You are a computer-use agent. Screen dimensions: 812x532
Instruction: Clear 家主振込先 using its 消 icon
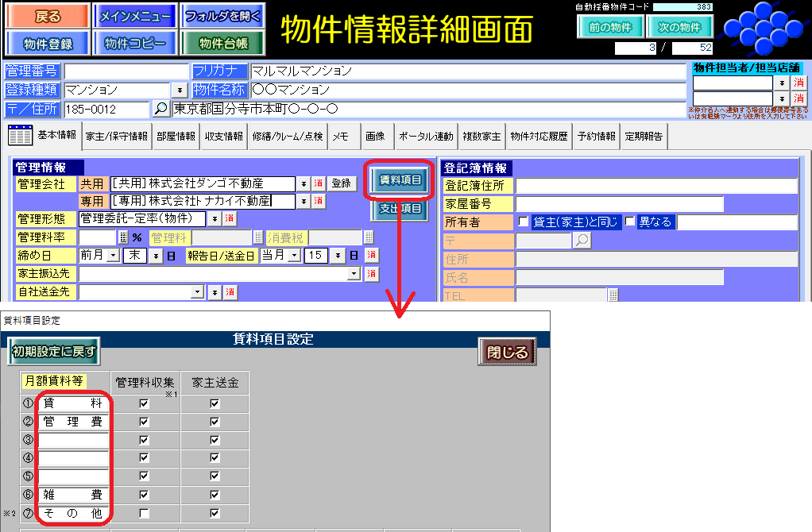[x=371, y=273]
